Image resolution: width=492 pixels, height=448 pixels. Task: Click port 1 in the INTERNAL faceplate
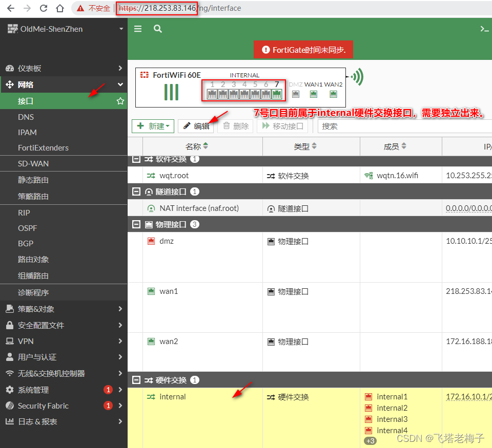click(x=212, y=94)
